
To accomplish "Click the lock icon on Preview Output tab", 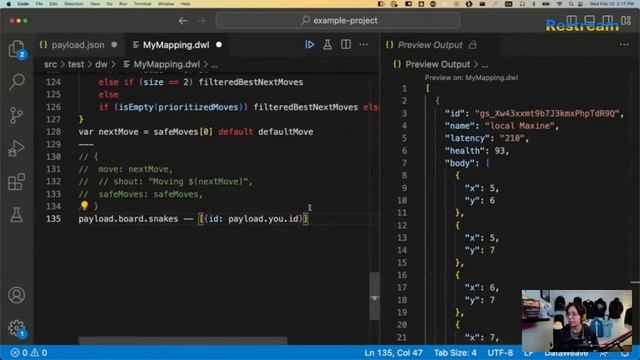I will point(473,44).
